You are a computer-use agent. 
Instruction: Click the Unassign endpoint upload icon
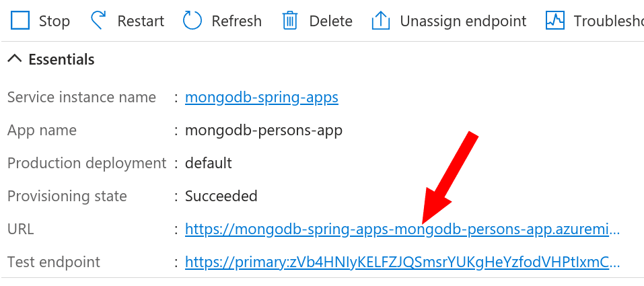pos(381,21)
